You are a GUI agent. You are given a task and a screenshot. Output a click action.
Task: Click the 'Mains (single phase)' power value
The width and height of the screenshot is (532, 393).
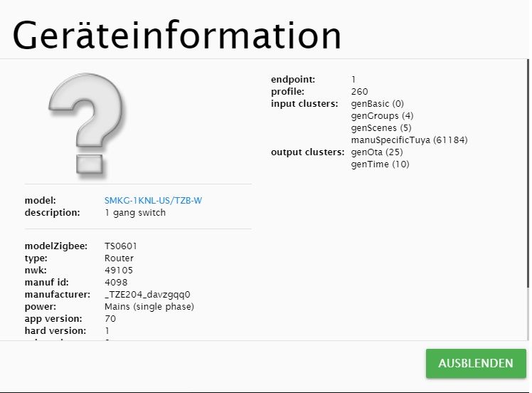click(x=149, y=307)
